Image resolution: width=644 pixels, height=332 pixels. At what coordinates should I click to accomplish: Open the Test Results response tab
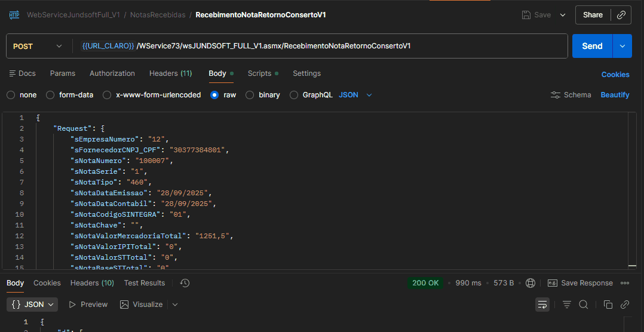144,283
